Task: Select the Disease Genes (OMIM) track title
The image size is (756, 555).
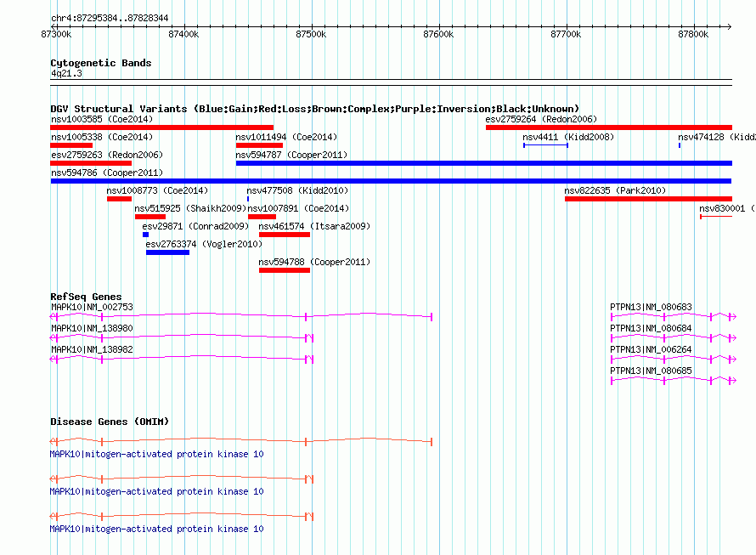Action: [110, 422]
